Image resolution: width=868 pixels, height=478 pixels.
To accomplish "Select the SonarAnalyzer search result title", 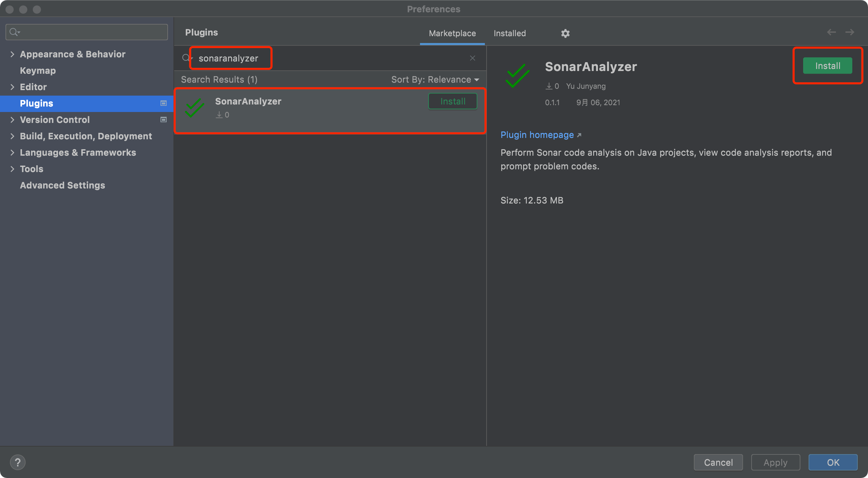I will [x=248, y=101].
